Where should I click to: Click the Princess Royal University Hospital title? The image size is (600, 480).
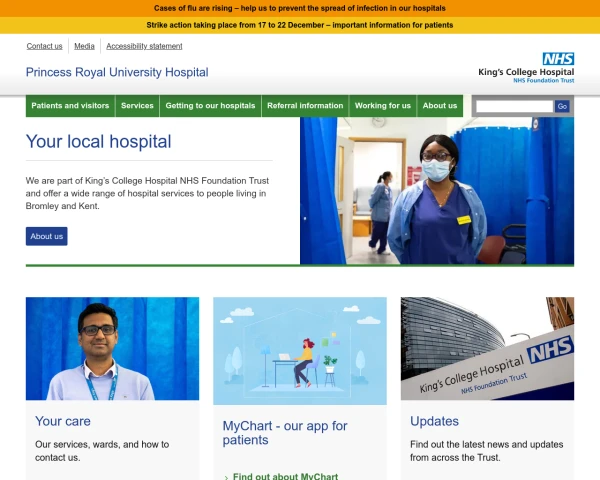coord(117,72)
